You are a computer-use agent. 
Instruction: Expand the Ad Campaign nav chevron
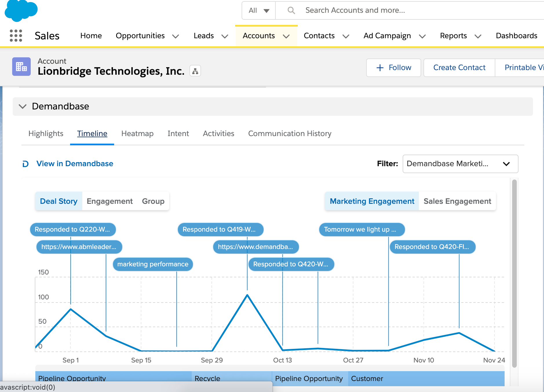tap(422, 36)
